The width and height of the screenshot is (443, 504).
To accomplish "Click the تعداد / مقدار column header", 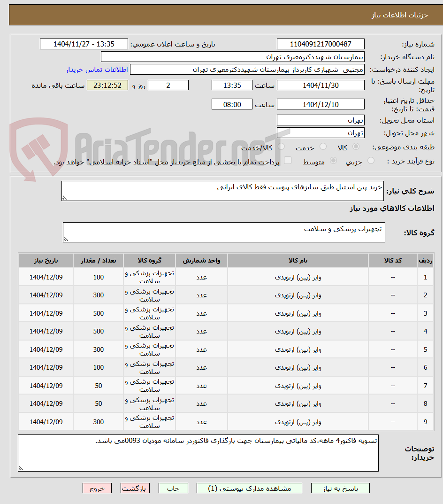I will (98, 260).
